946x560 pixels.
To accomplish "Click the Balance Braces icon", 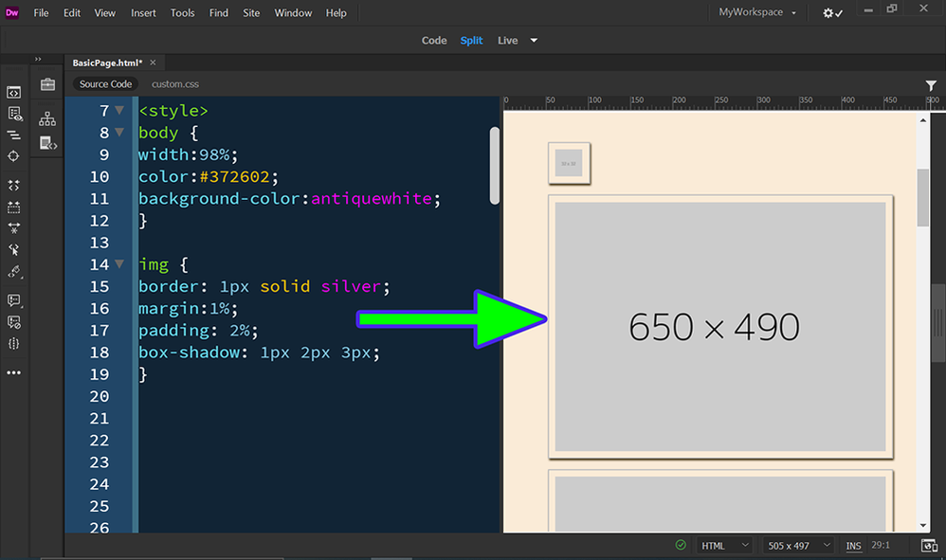I will click(x=14, y=344).
